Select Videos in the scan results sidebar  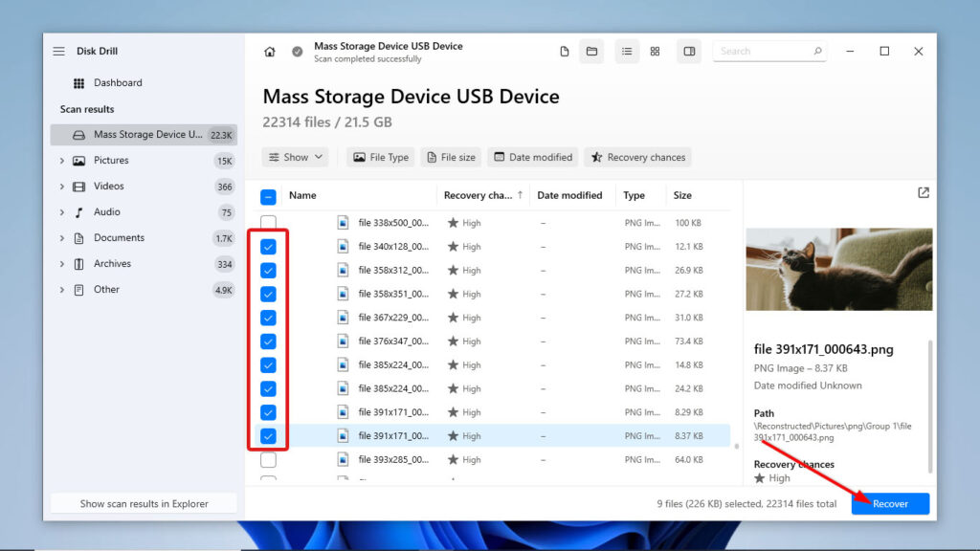click(111, 186)
